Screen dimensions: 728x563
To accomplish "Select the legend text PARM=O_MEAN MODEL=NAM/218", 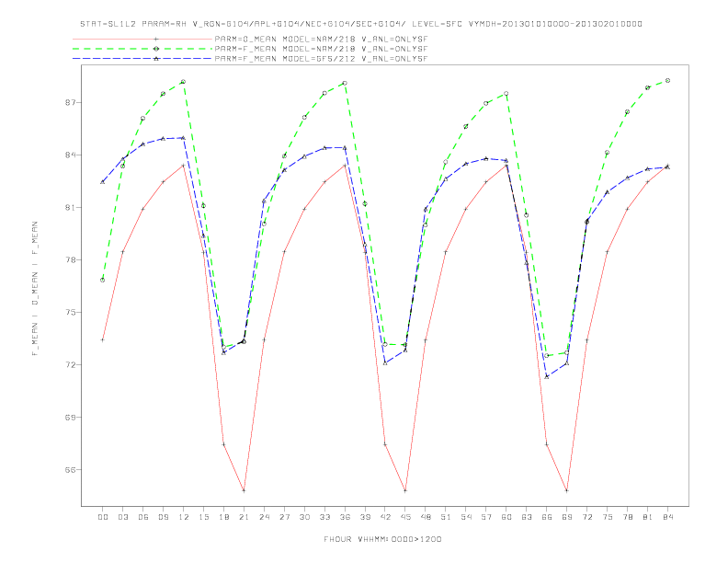I will click(x=285, y=39).
